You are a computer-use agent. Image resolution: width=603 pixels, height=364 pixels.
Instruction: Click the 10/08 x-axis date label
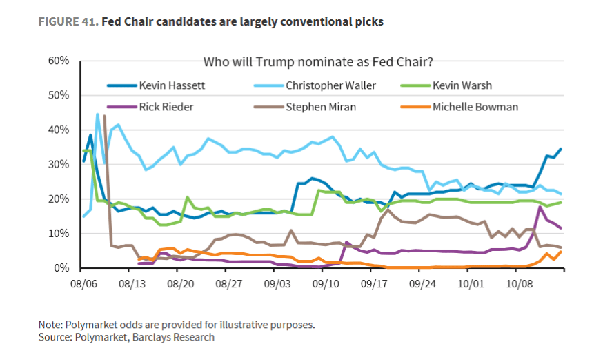coord(518,283)
